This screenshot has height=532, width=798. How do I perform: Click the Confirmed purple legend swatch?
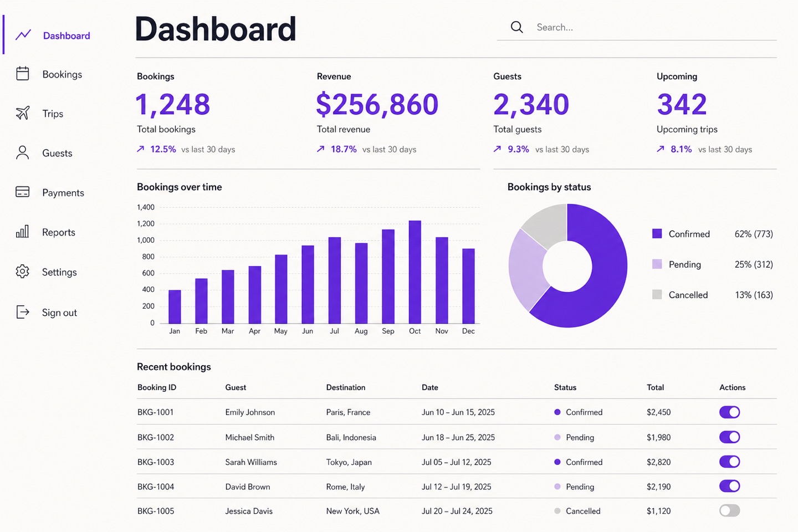pyautogui.click(x=657, y=233)
